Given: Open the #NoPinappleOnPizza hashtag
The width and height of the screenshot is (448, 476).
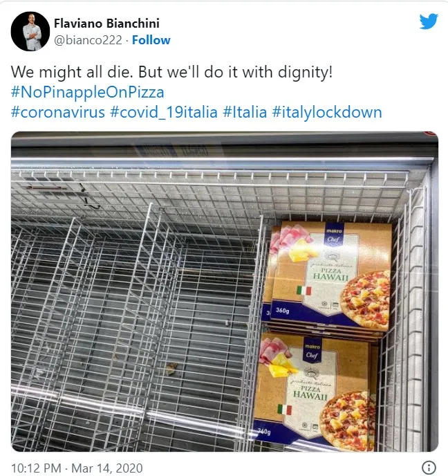Looking at the screenshot, I should [x=87, y=92].
